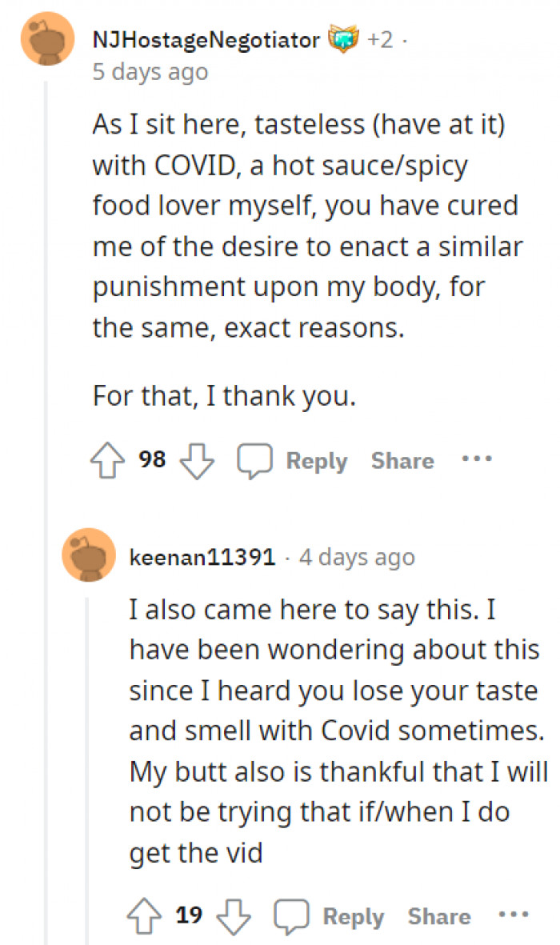Open NJHostageNegotiator's avatar image
Screen dimensions: 560x945
point(47,39)
